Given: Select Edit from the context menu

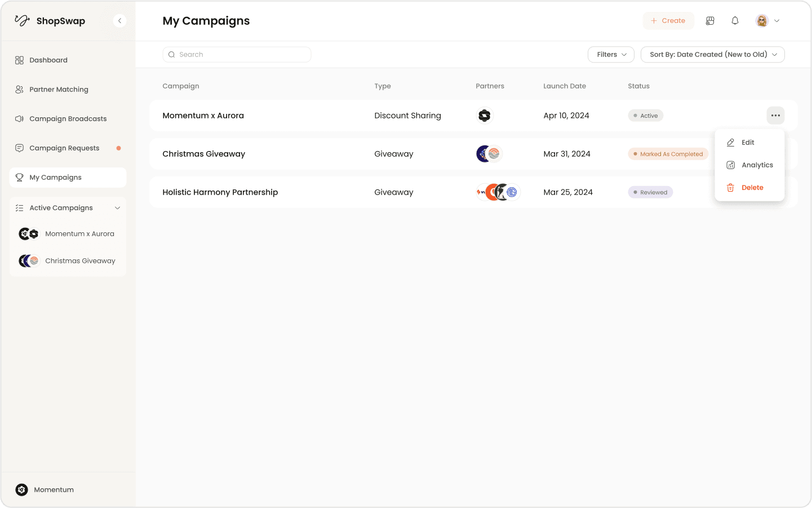Looking at the screenshot, I should coord(748,142).
